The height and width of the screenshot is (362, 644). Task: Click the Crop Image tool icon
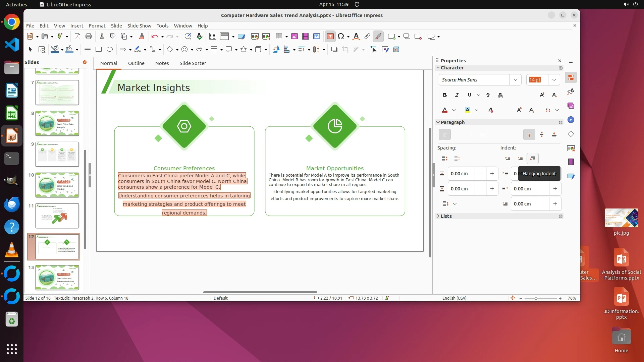tap(345, 50)
